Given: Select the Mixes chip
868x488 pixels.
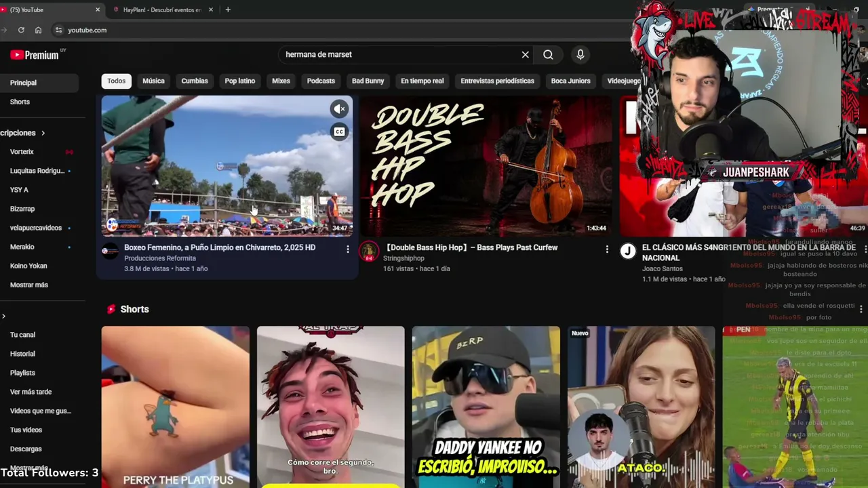Looking at the screenshot, I should [281, 81].
